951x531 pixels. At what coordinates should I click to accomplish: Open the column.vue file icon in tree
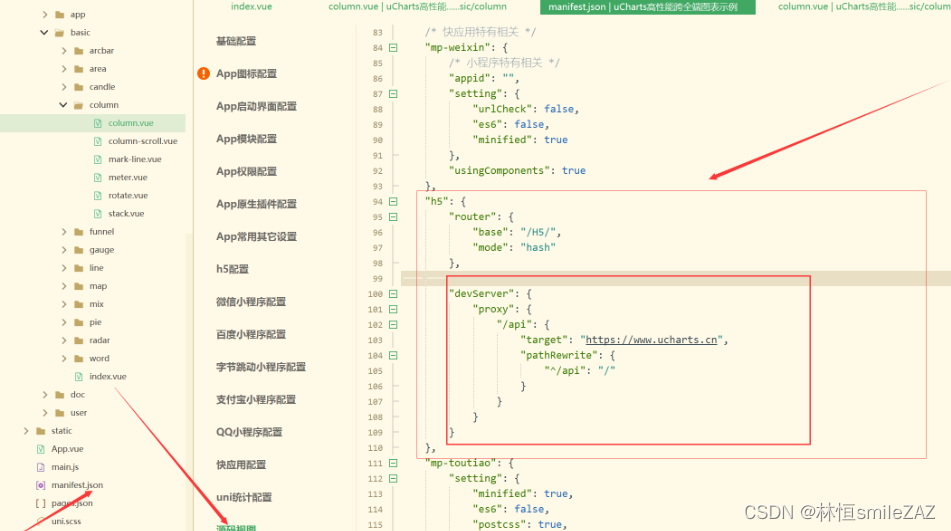click(x=98, y=123)
